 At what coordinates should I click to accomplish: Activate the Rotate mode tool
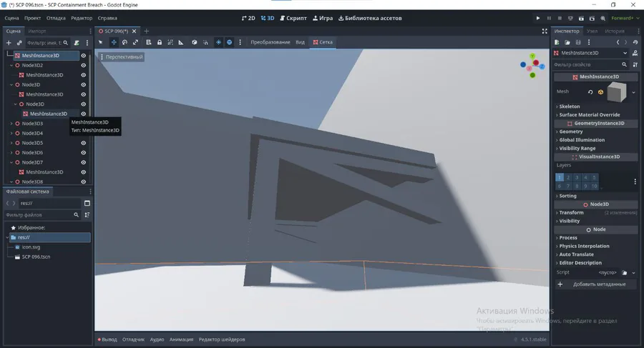click(x=125, y=42)
